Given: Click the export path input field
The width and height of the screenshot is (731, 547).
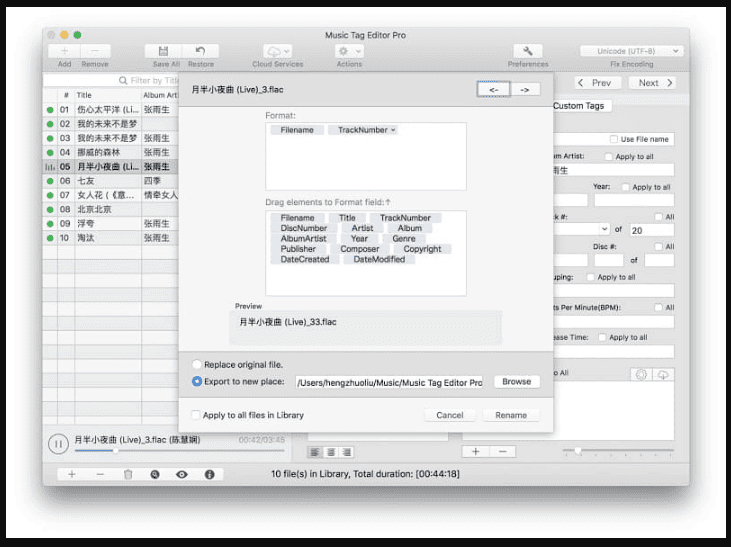Looking at the screenshot, I should click(389, 382).
